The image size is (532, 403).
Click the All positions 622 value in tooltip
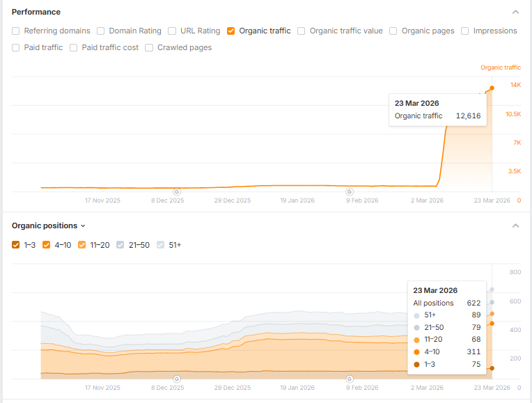tap(474, 303)
